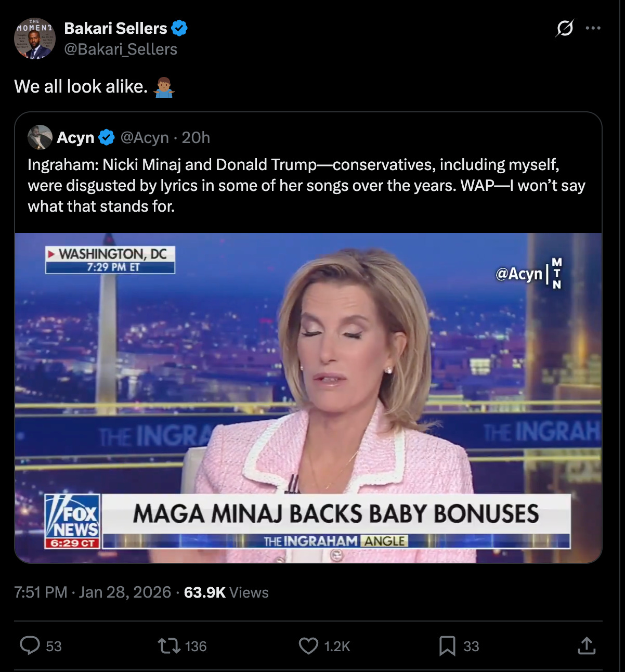Click the share upload icon
The image size is (625, 672).
587,647
